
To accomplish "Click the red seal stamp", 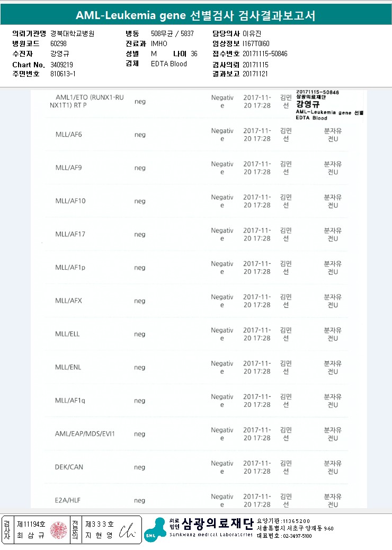I will [58, 530].
